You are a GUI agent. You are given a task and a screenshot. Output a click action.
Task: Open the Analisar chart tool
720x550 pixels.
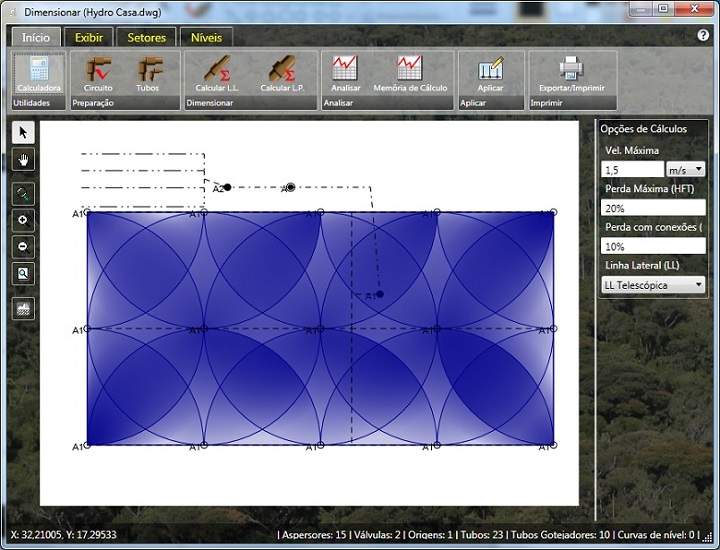(x=345, y=73)
